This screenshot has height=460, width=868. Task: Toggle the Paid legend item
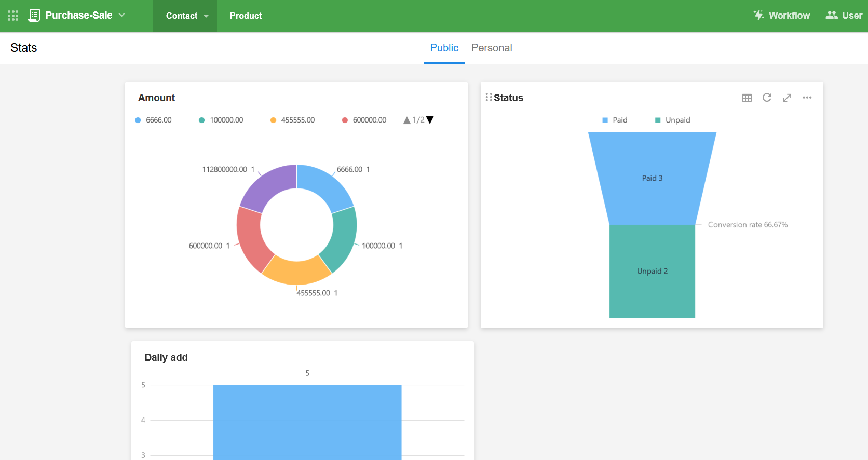point(615,120)
